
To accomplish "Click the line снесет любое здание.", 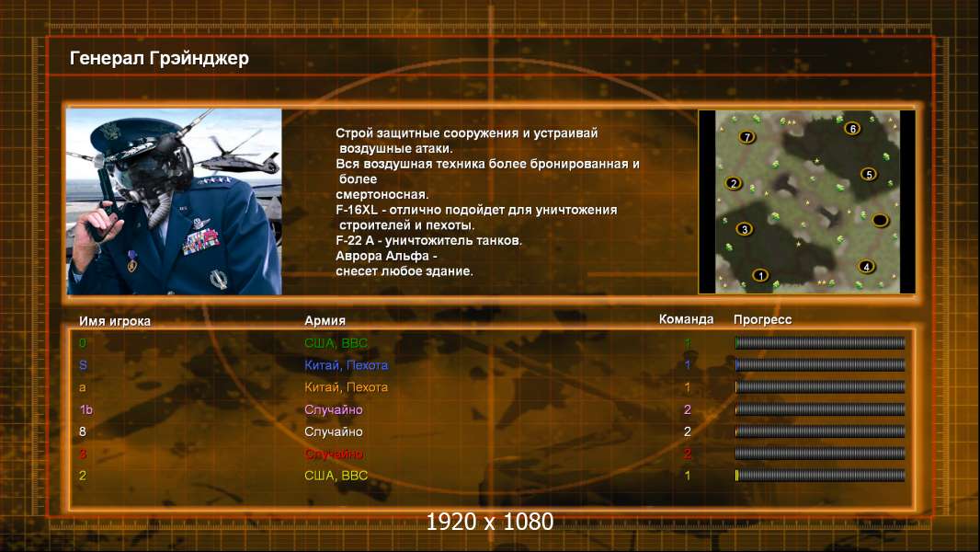I will pyautogui.click(x=405, y=271).
